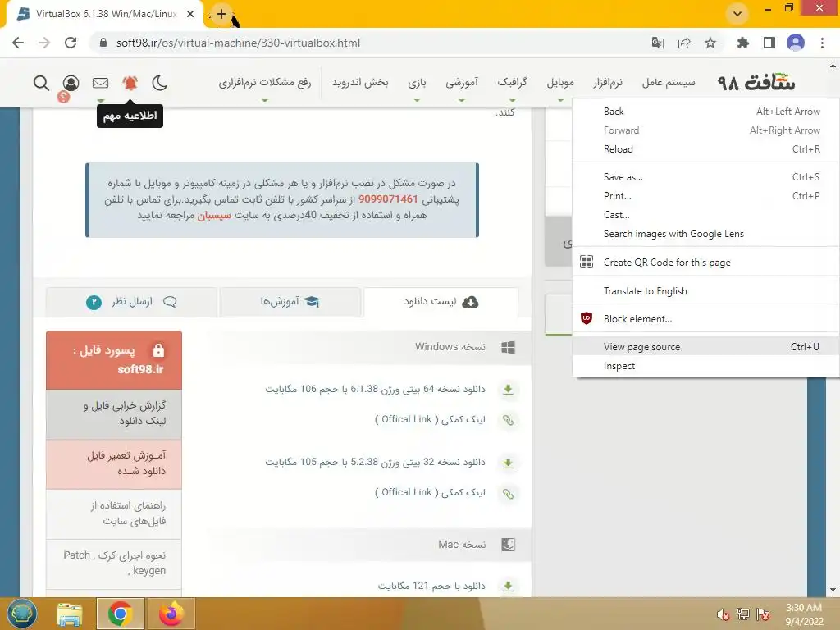Screen dimensions: 840x630
Task: Click chain icon beside first Offical Link
Action: point(508,420)
